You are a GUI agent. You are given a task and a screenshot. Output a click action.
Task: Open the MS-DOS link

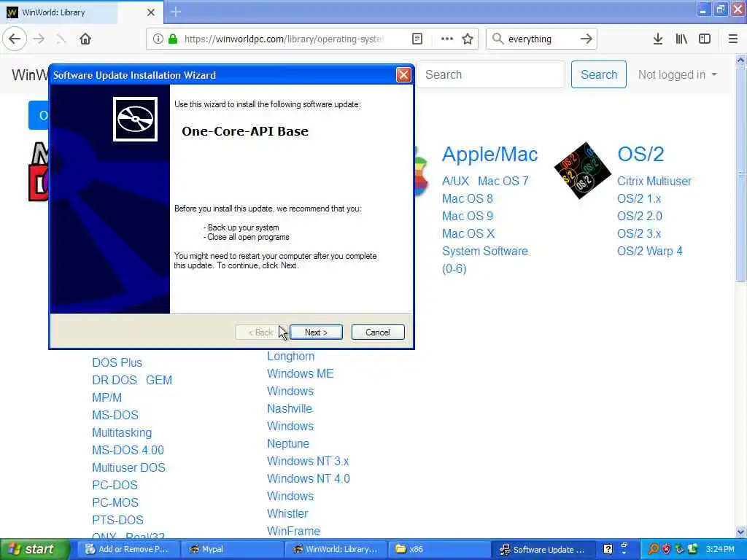[x=115, y=415]
